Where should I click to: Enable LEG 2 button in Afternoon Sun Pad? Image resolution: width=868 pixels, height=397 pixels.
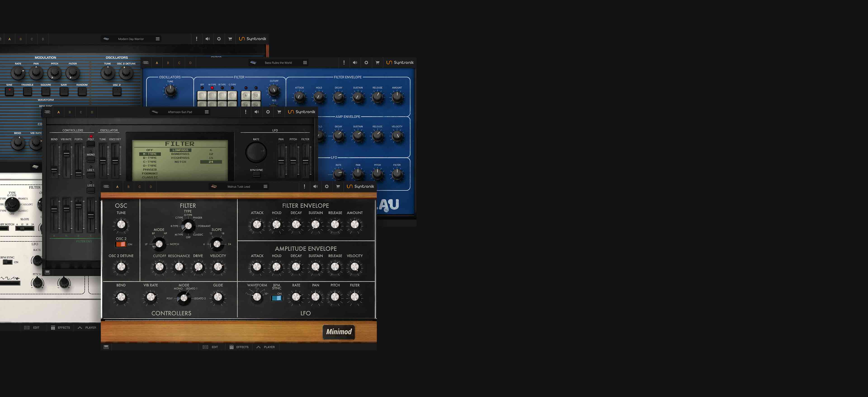point(91,190)
